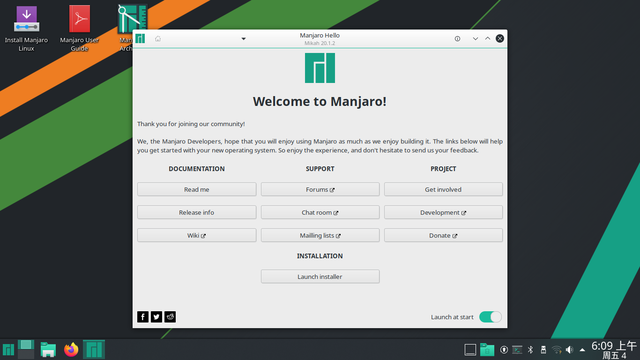Open the Development project link
The height and width of the screenshot is (360, 640).
pyautogui.click(x=443, y=212)
